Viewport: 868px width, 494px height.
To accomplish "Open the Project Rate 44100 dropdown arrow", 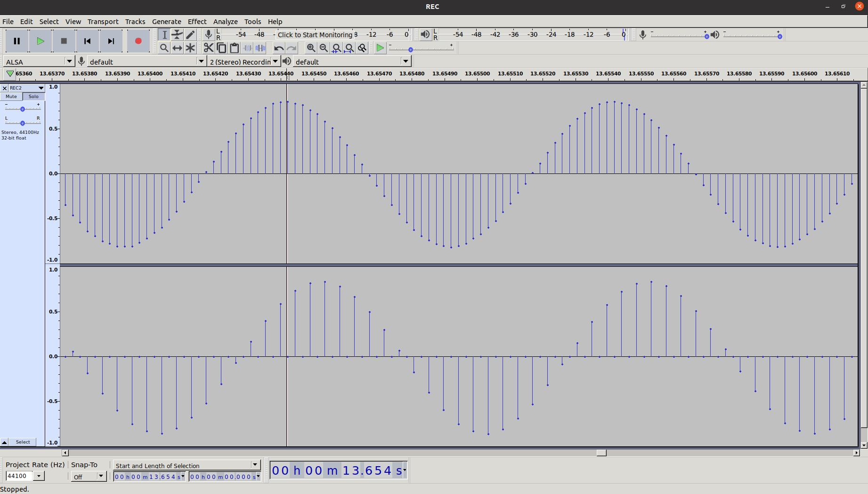I will coord(39,476).
